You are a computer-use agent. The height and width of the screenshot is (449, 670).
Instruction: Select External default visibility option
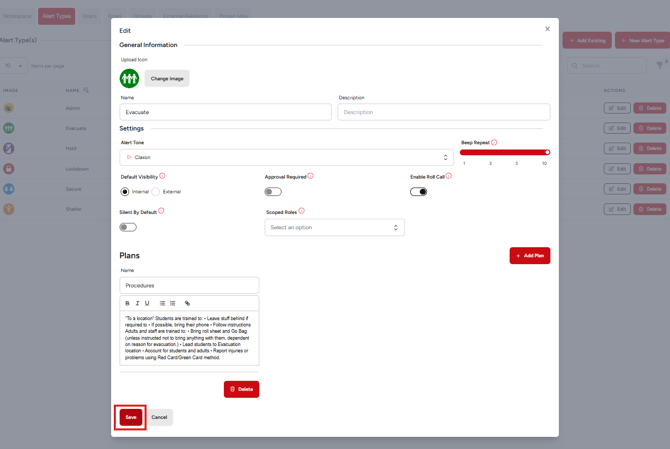(156, 191)
